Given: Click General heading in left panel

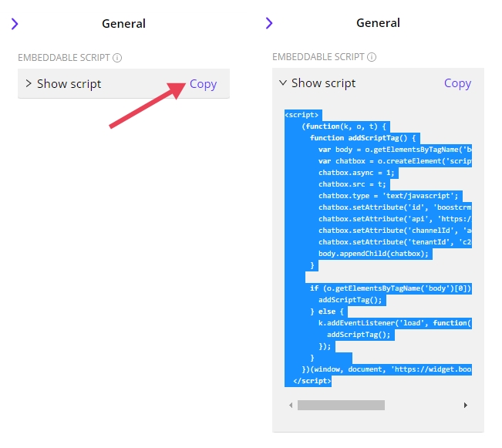Looking at the screenshot, I should point(123,24).
